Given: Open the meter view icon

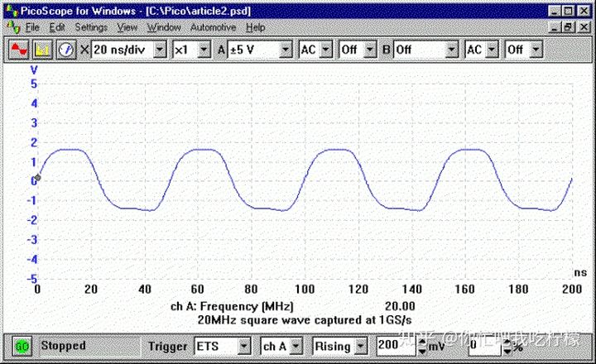Looking at the screenshot, I should tap(66, 50).
